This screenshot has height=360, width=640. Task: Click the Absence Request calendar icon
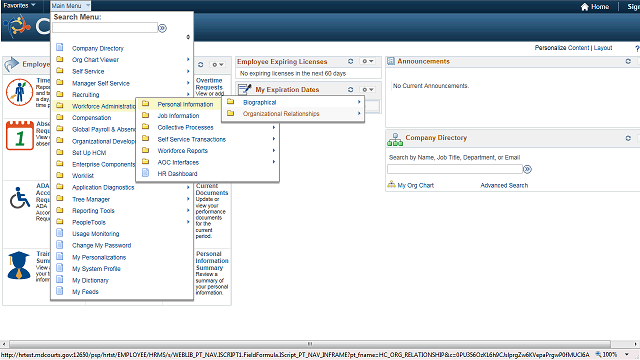coord(20,135)
